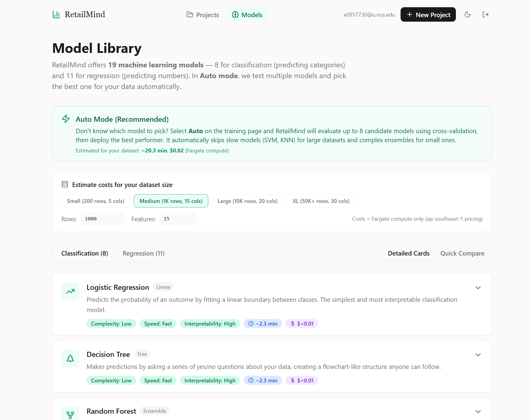This screenshot has width=531, height=420.
Task: Open the Projects tab
Action: [x=203, y=15]
